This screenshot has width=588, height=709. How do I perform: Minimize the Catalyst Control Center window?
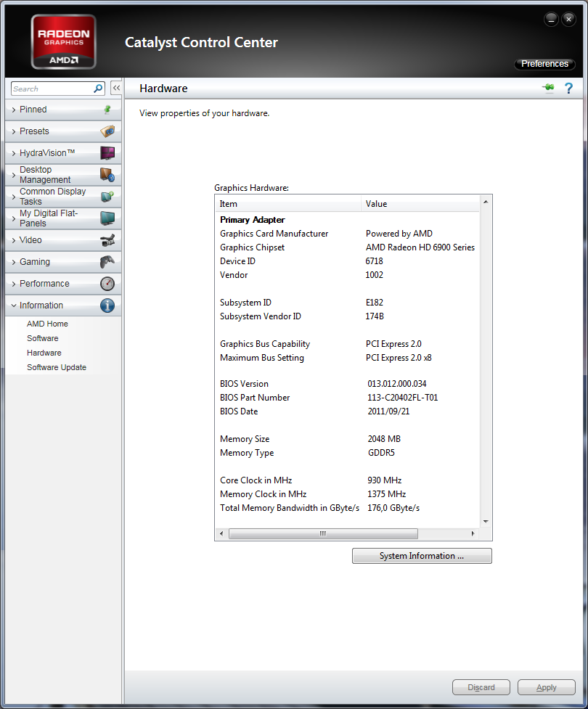[551, 20]
